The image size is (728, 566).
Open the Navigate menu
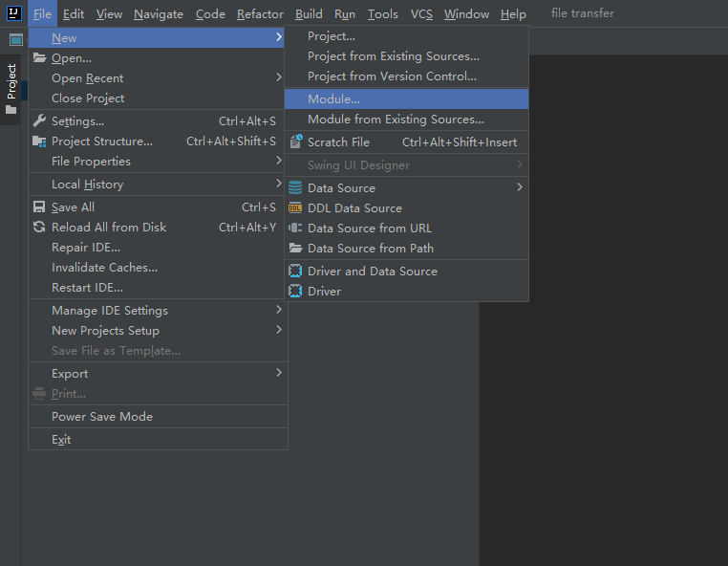159,14
